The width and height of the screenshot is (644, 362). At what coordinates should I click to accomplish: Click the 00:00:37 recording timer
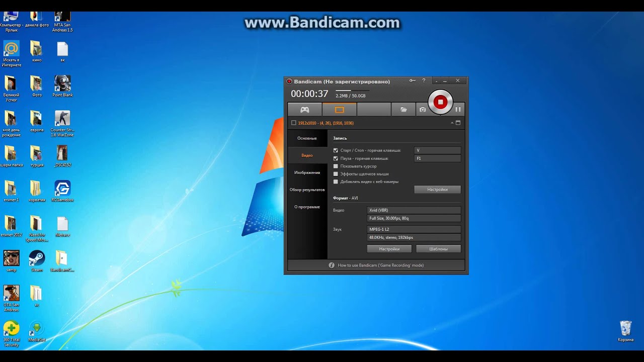pyautogui.click(x=309, y=94)
